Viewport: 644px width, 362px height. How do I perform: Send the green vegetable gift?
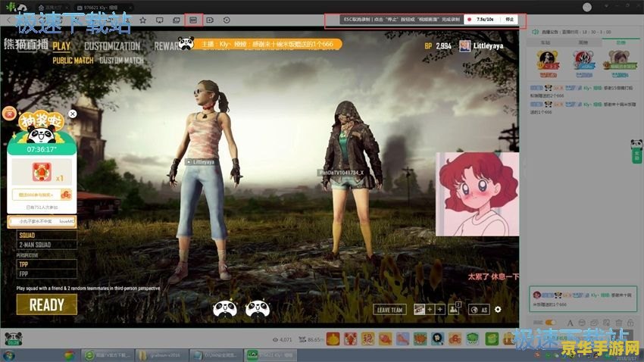(x=474, y=339)
